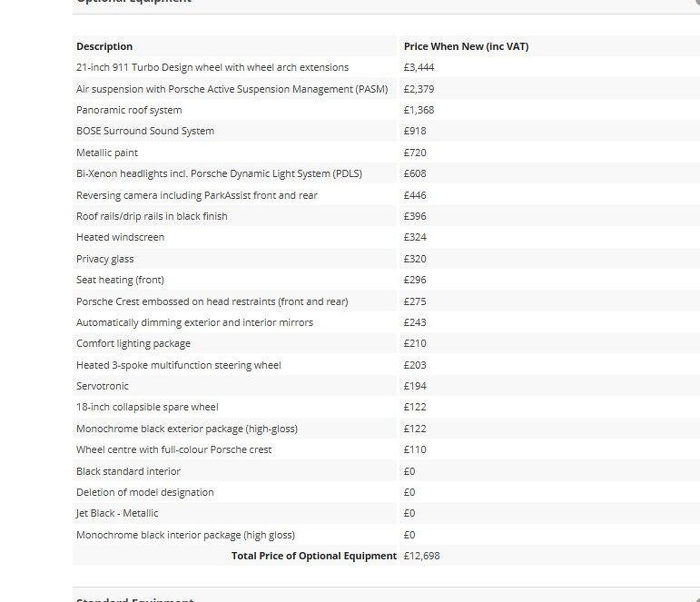
Task: Click the round toggle icon on Optional Equipment header
Action: [x=698, y=2]
